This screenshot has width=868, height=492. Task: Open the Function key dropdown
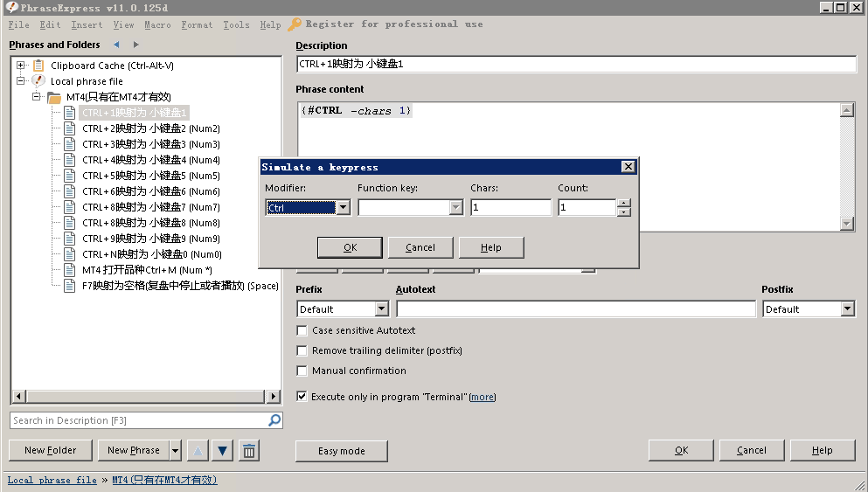[455, 207]
